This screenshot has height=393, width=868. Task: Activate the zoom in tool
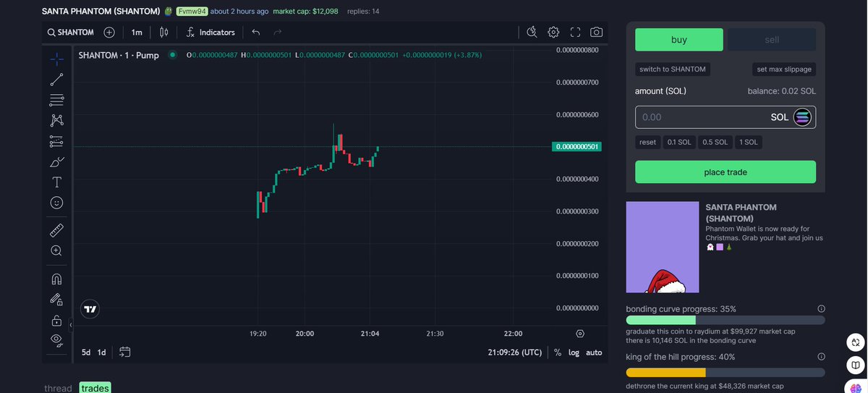click(x=56, y=250)
